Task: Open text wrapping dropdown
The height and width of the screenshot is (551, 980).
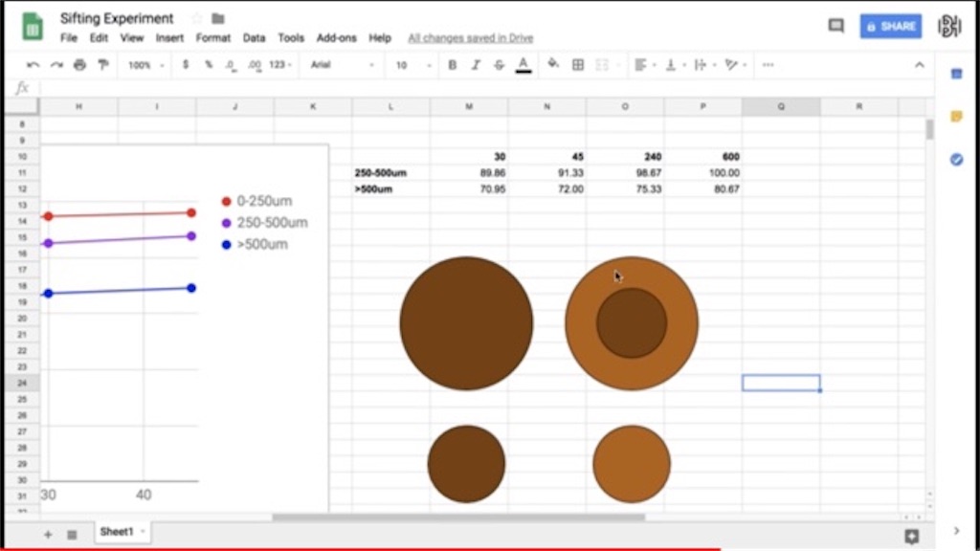Action: click(x=704, y=65)
